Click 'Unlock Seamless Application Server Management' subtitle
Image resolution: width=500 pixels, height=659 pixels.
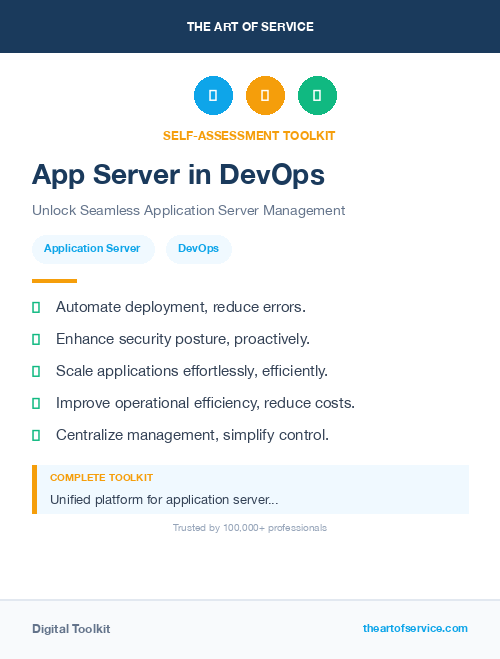tap(189, 210)
